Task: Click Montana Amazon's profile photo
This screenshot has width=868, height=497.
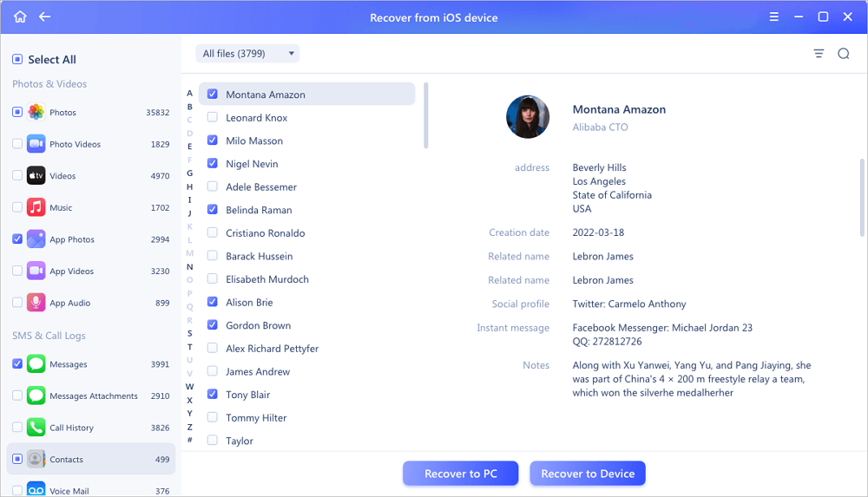Action: pyautogui.click(x=528, y=117)
